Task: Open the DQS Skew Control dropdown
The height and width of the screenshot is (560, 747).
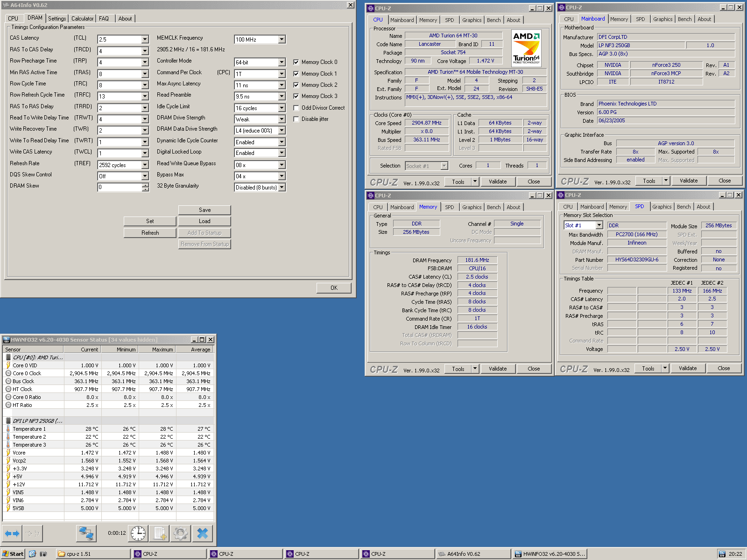Action: pos(145,176)
